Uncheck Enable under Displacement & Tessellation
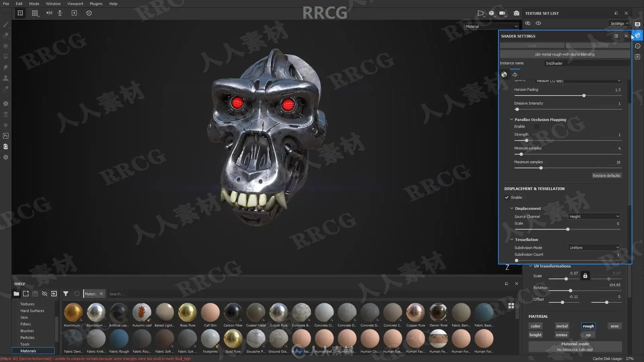The height and width of the screenshot is (362, 644). 507,197
